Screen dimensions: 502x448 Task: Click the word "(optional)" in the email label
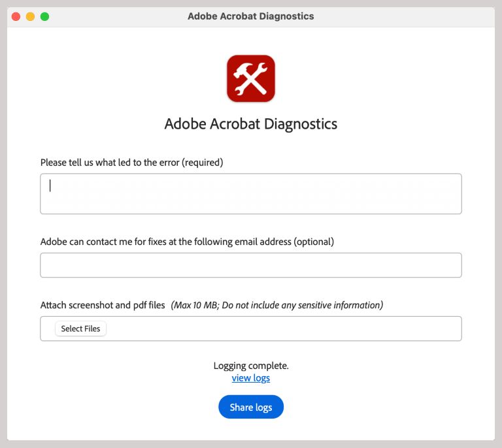314,242
